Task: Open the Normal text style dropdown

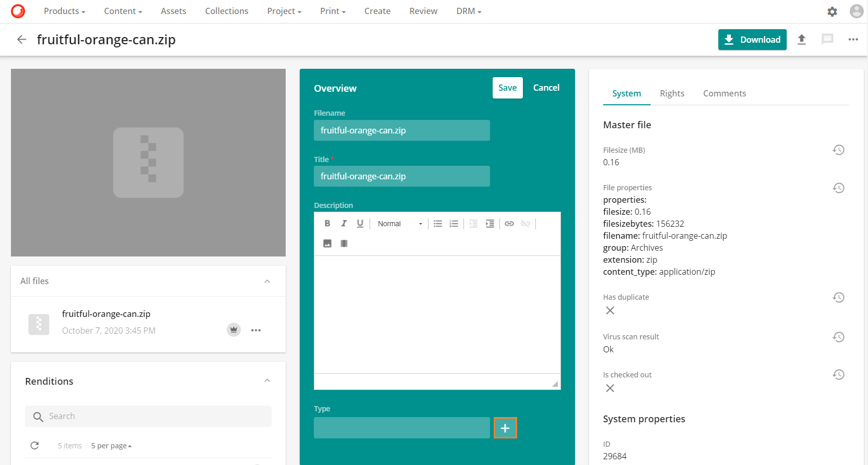Action: (x=399, y=224)
